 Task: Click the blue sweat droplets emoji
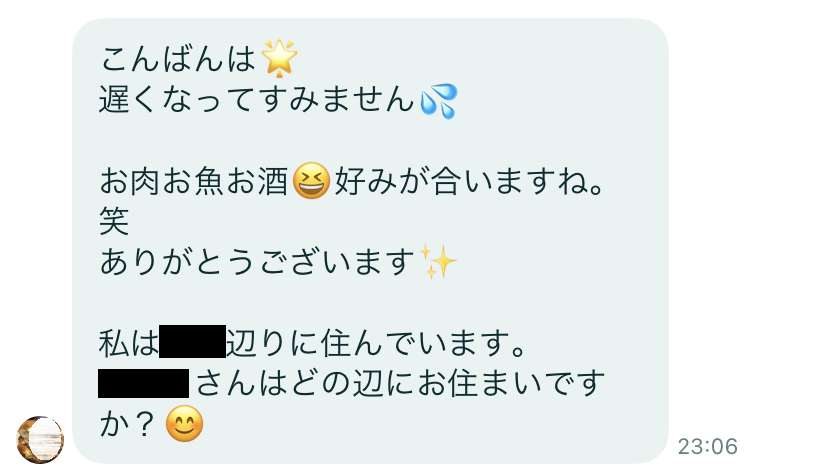pos(439,100)
